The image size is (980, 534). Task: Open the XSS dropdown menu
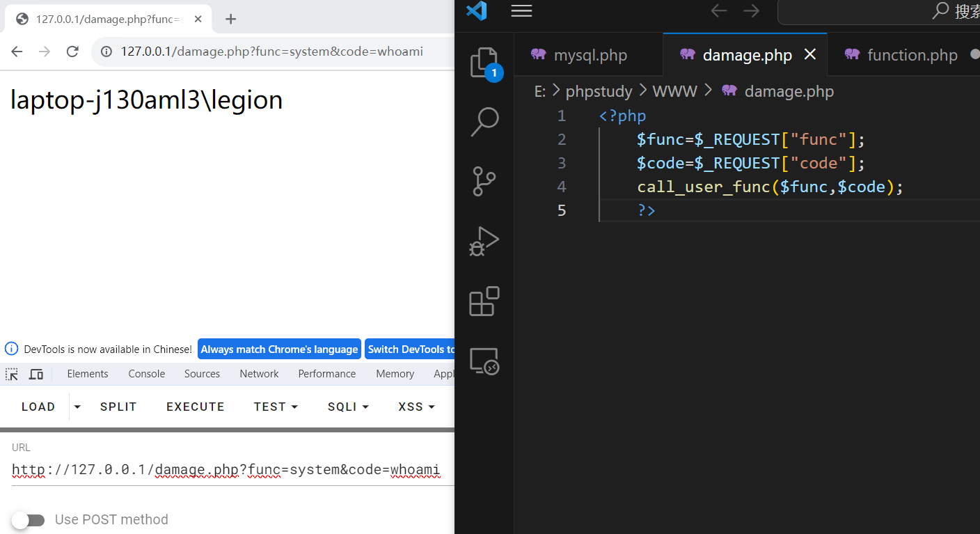pyautogui.click(x=416, y=407)
